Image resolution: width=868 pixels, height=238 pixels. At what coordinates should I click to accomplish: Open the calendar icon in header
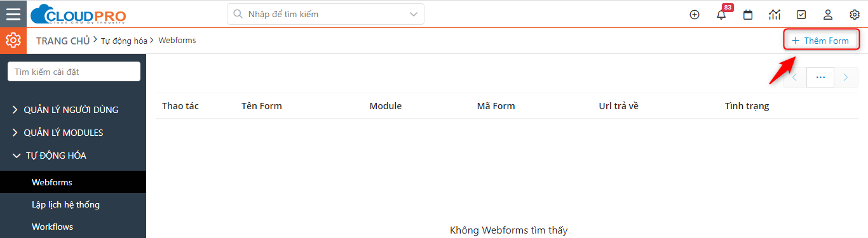click(x=748, y=15)
